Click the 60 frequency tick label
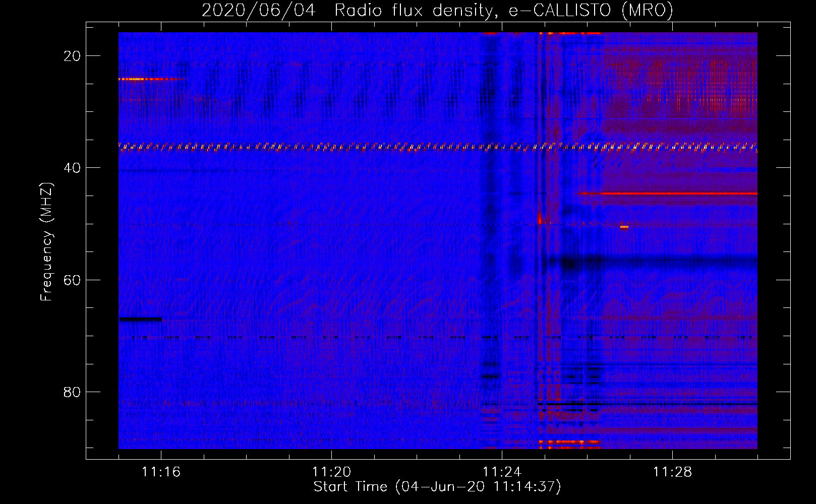The height and width of the screenshot is (504, 816). 72,280
